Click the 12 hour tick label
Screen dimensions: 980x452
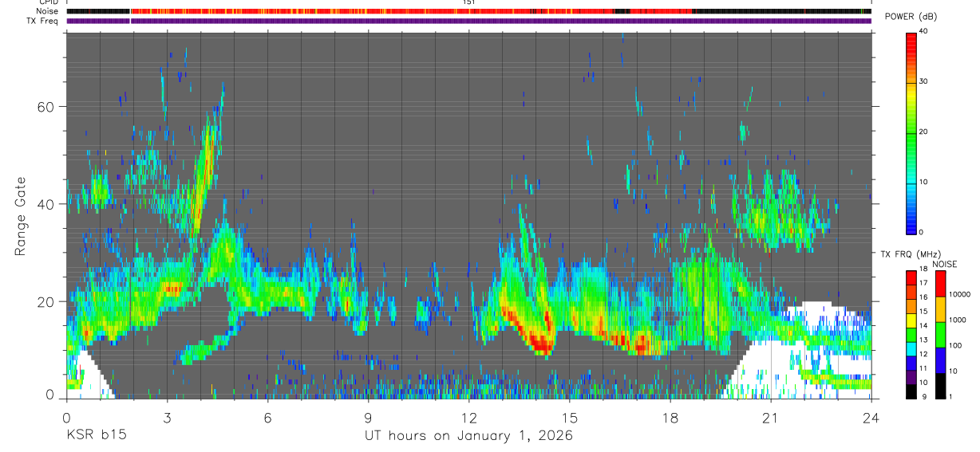468,417
